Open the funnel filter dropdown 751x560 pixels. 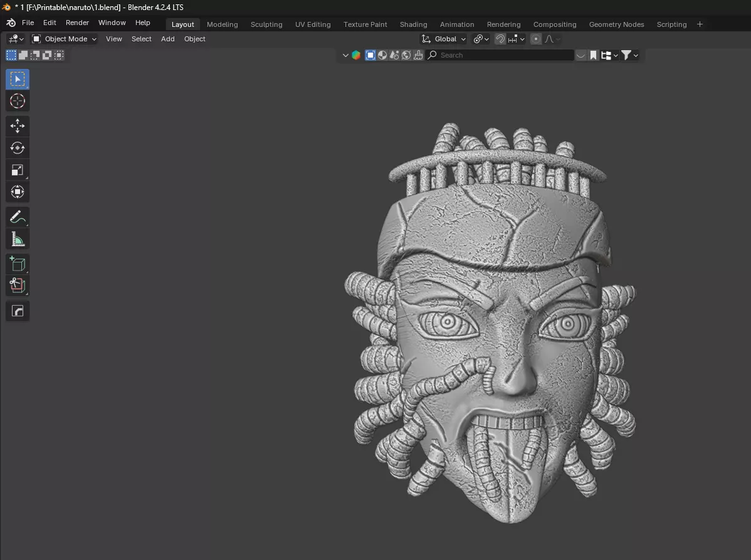pos(629,56)
